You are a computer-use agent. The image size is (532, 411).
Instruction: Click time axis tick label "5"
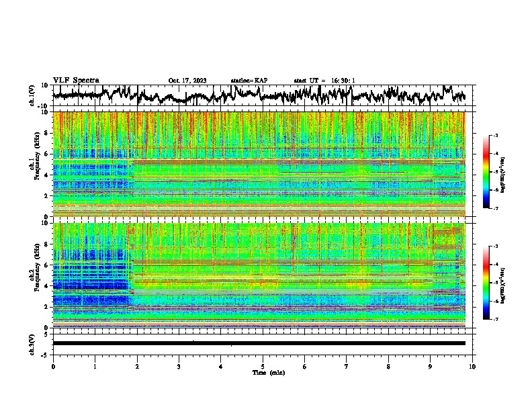coord(263,367)
